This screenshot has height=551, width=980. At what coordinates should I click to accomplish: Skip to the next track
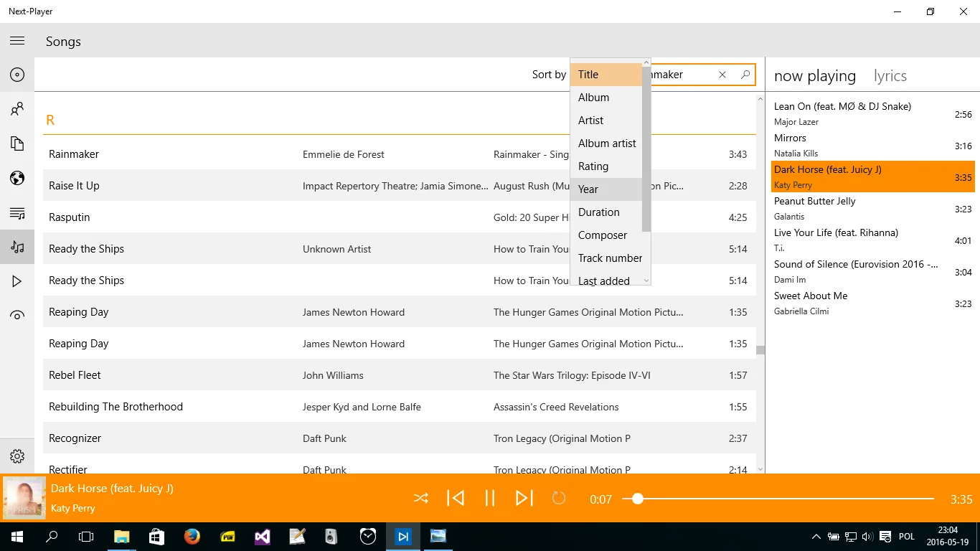pos(524,498)
